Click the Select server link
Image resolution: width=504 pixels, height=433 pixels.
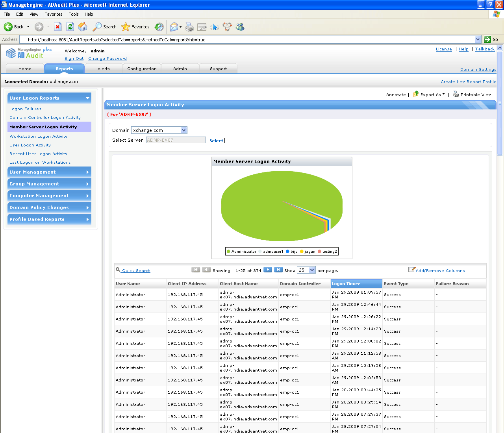coord(216,141)
